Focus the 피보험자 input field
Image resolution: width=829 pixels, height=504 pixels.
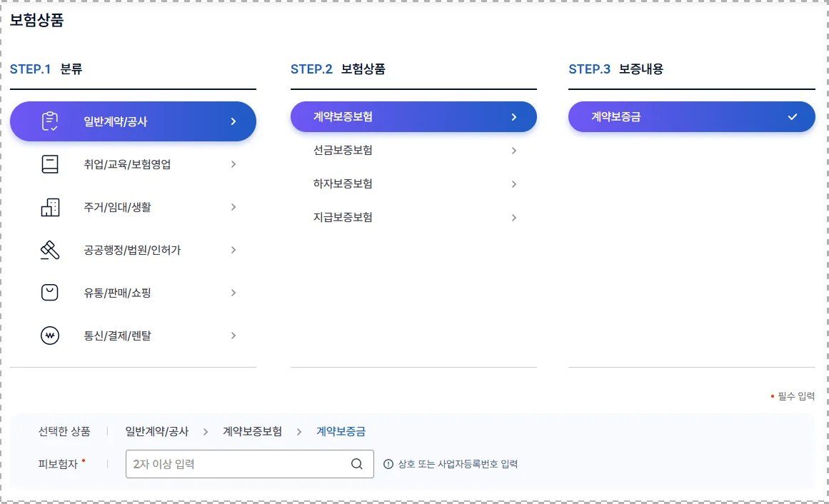point(249,464)
